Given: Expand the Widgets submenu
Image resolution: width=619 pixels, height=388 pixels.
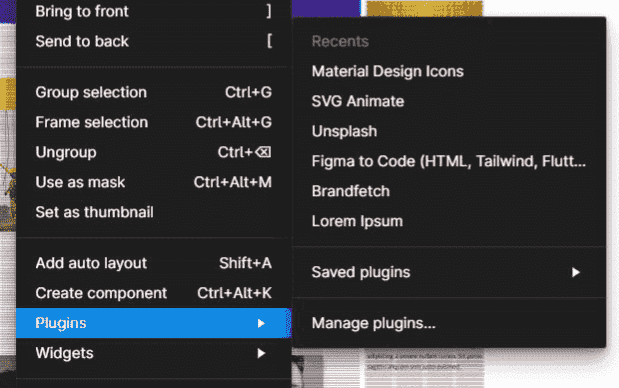Looking at the screenshot, I should click(153, 353).
